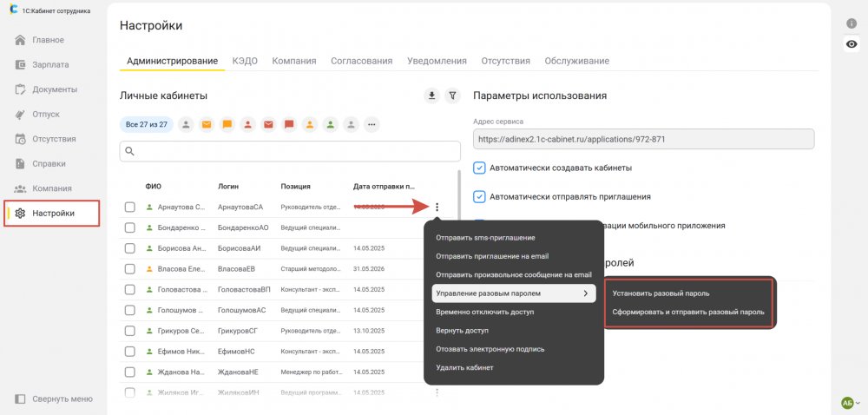Open the АБ user avatar dropdown

[851, 402]
